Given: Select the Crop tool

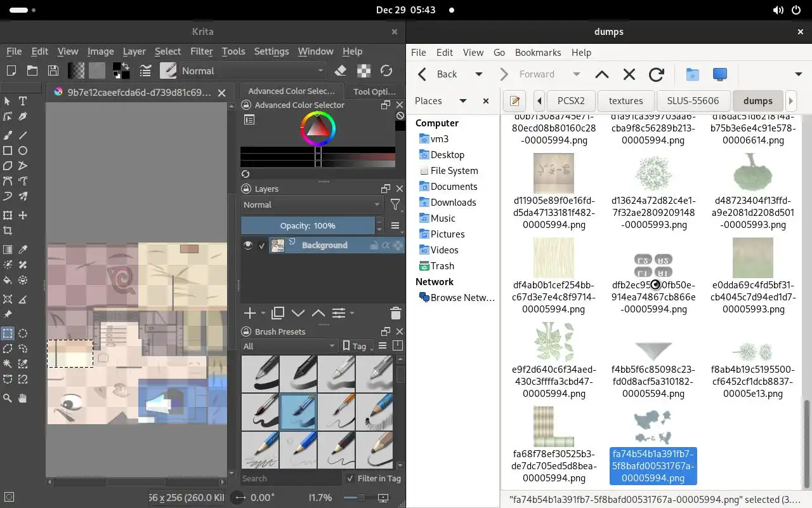Looking at the screenshot, I should point(8,231).
